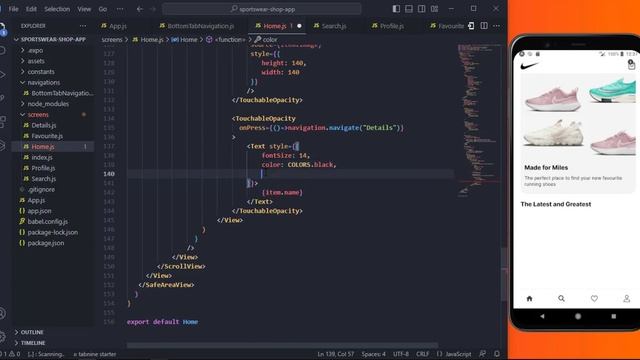Switch to the Favourite editor tab
Image resolution: width=640 pixels, height=360 pixels.
point(447,26)
